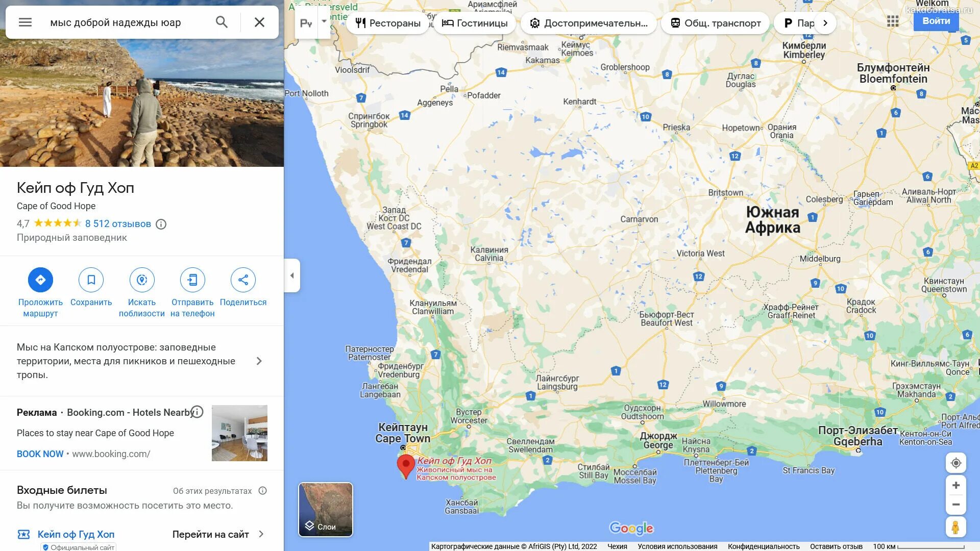This screenshot has height=551, width=980.
Task: Click the Поделиться share icon
Action: click(243, 280)
